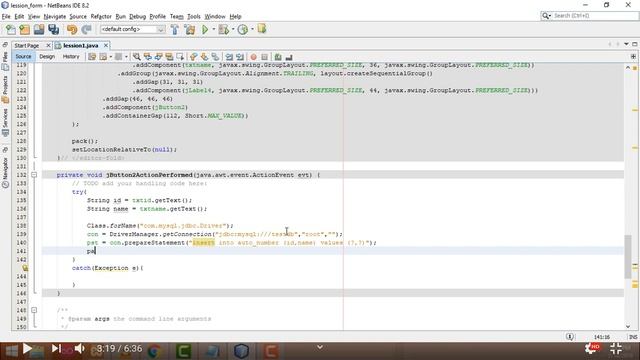Click the Profile Project toolbar icon
The image size is (640, 360).
pyautogui.click(x=243, y=29)
